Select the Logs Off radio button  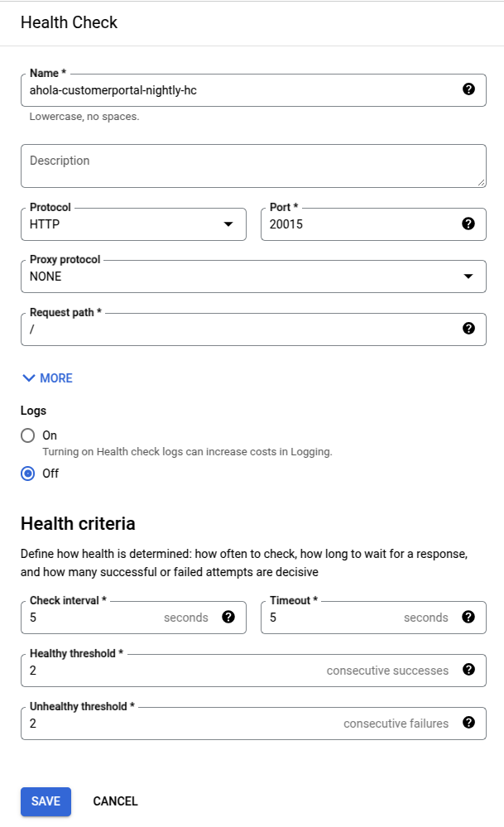point(28,473)
